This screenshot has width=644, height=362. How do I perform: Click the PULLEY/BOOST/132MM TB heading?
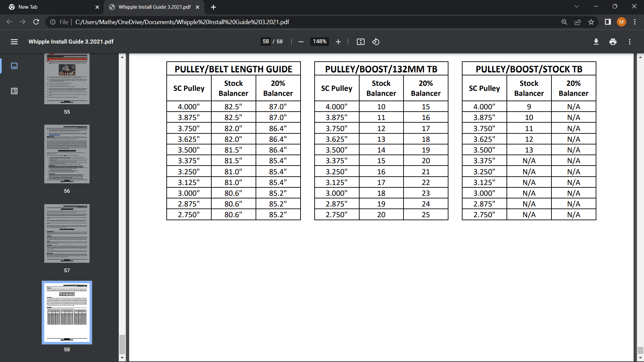coord(381,69)
